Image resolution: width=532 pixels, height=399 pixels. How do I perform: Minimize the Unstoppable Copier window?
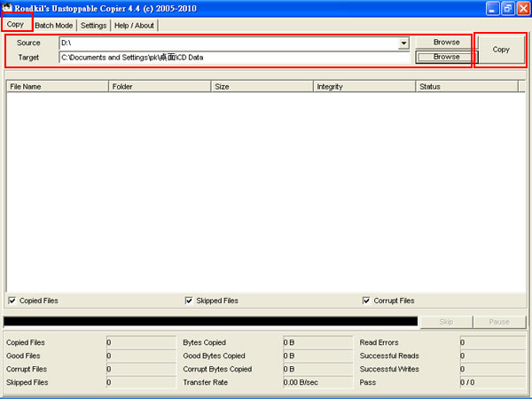(492, 9)
